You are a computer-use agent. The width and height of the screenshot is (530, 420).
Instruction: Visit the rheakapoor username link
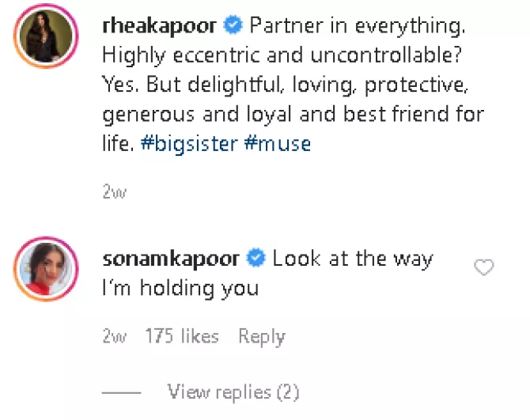[x=159, y=25]
